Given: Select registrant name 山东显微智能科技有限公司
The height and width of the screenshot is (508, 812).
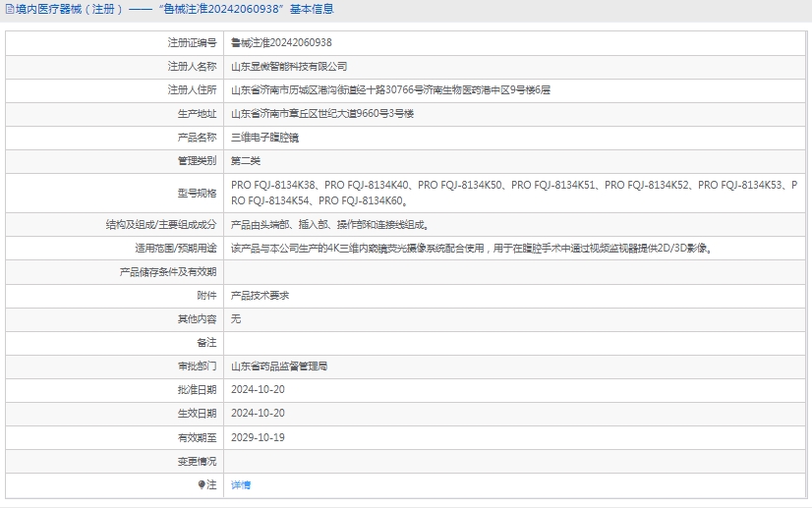Looking at the screenshot, I should click(x=289, y=67).
